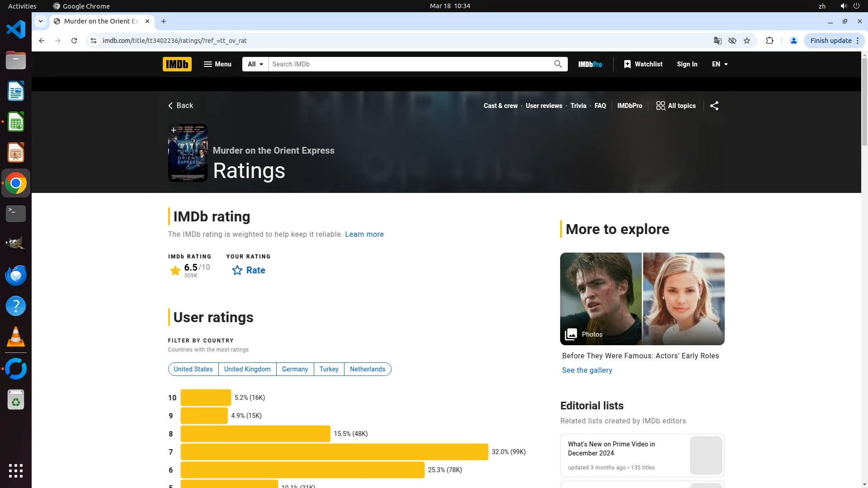868x488 pixels.
Task: Open Watchlist bookmark button
Action: [643, 64]
